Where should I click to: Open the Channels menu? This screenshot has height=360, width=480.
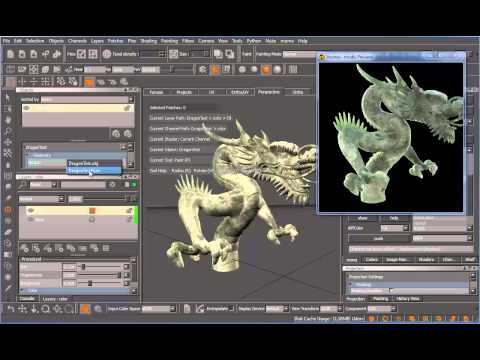pyautogui.click(x=77, y=41)
